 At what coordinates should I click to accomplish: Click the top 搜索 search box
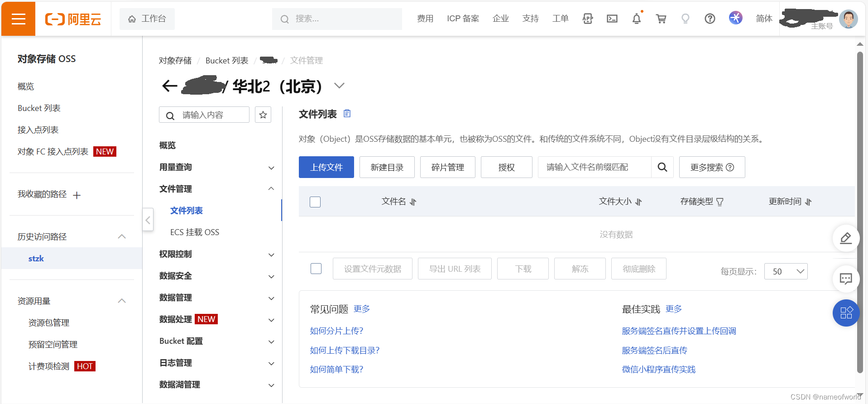click(x=337, y=19)
